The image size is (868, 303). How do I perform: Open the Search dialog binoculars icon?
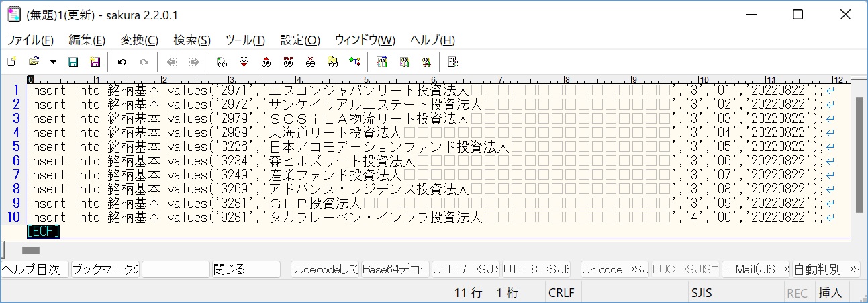(222, 62)
